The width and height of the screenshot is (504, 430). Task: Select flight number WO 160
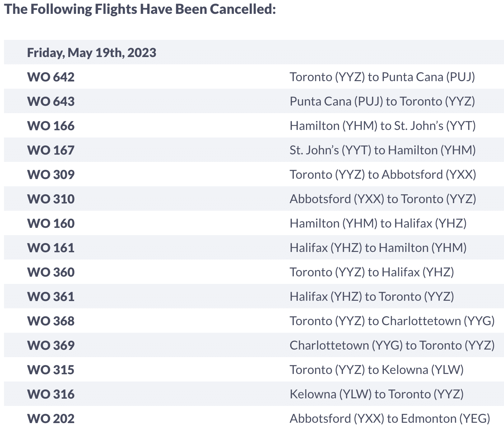point(51,224)
